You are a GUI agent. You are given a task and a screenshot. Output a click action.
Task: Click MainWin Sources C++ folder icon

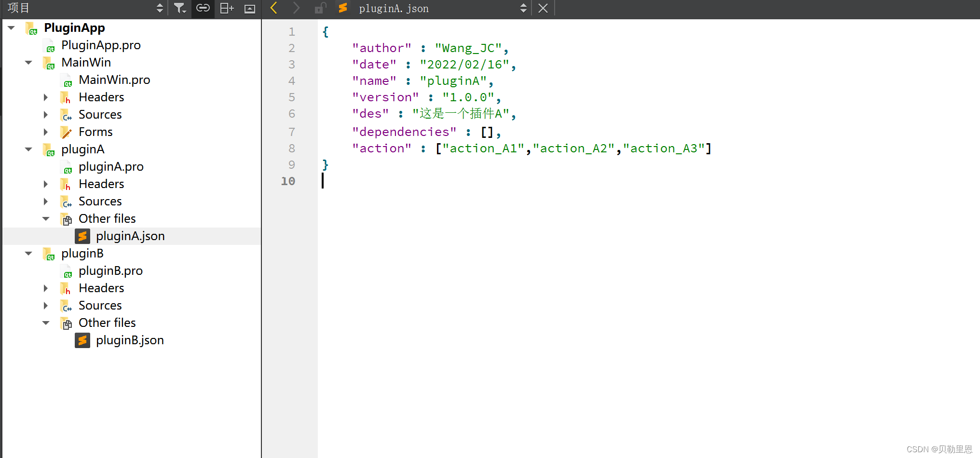pyautogui.click(x=66, y=115)
